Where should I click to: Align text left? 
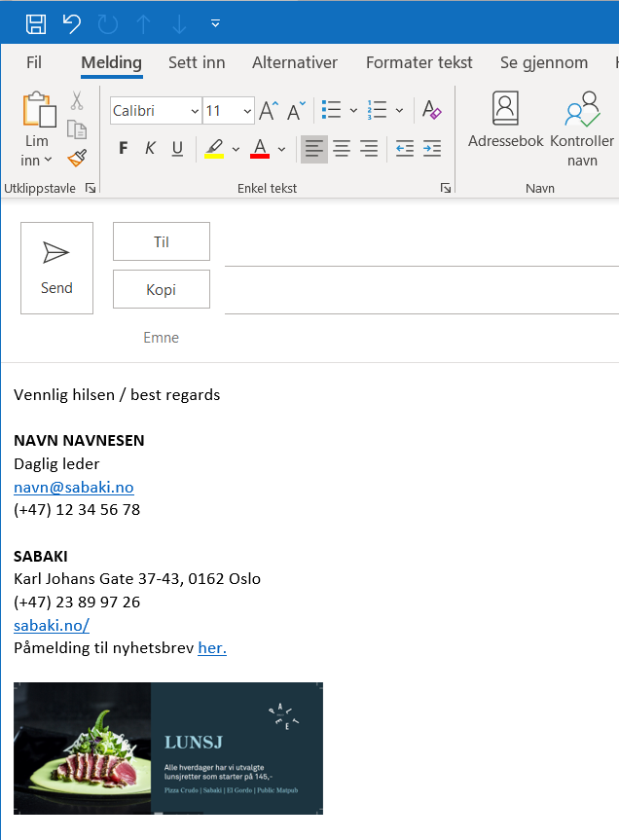(314, 148)
